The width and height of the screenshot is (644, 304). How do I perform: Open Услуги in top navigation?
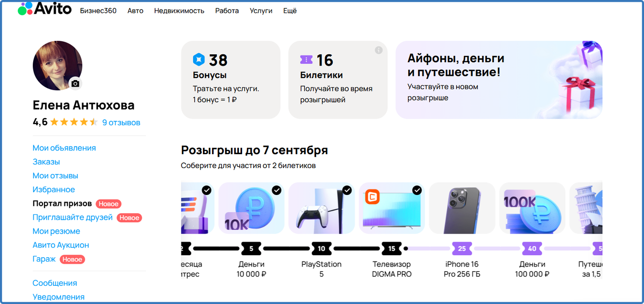[x=261, y=11]
